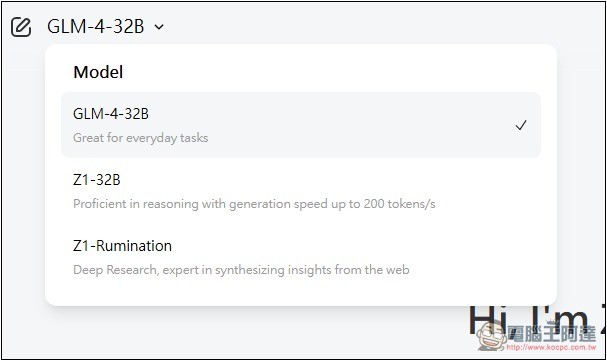
Task: Click the Model heading in dropdown
Action: [x=98, y=72]
